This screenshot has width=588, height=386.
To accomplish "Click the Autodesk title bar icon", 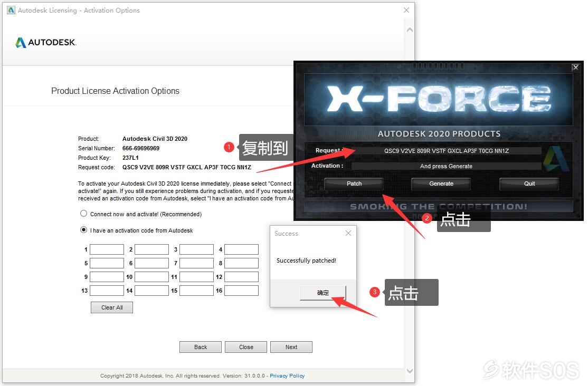I will point(11,10).
